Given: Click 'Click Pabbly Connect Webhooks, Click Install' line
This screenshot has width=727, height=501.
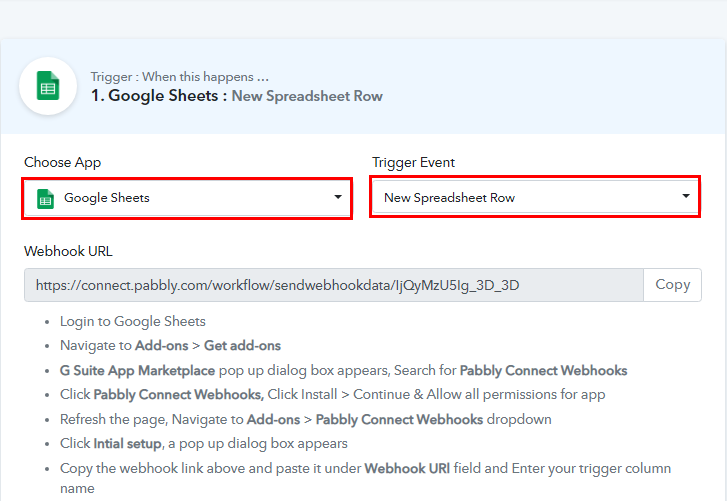Looking at the screenshot, I should (x=332, y=395).
